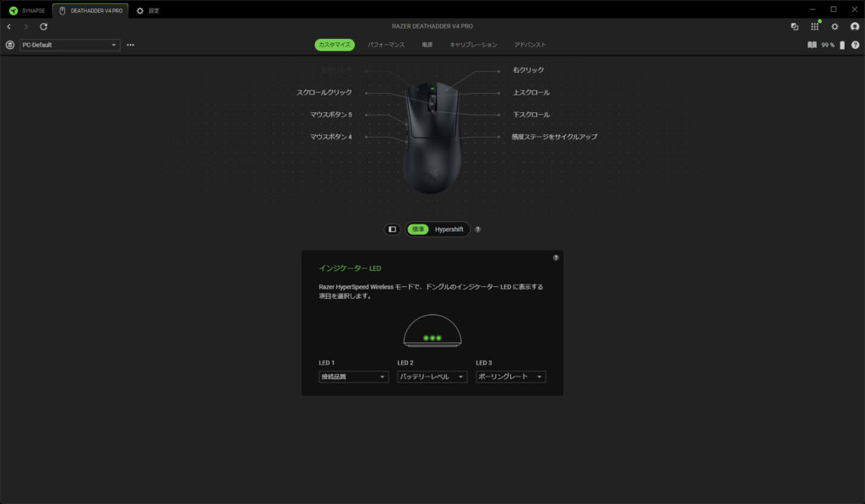The image size is (865, 504).
Task: Click the help icon in the Indicator LED panel
Action: (556, 257)
